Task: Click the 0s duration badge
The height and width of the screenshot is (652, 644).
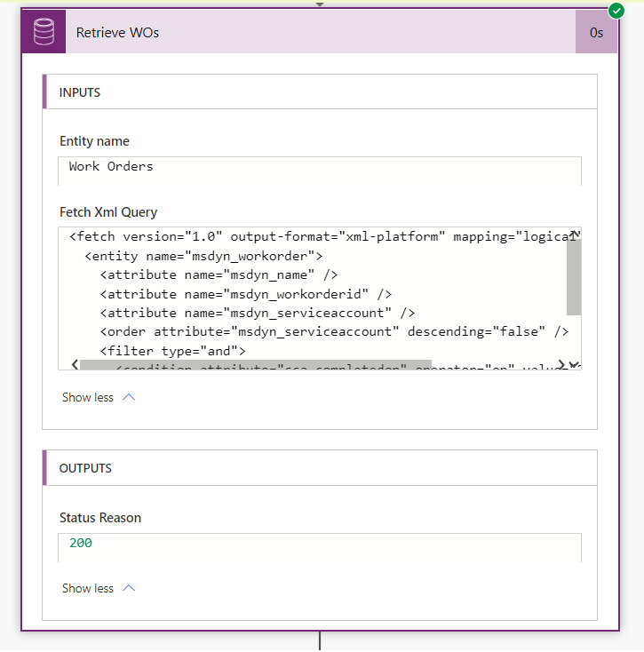Action: coord(596,33)
